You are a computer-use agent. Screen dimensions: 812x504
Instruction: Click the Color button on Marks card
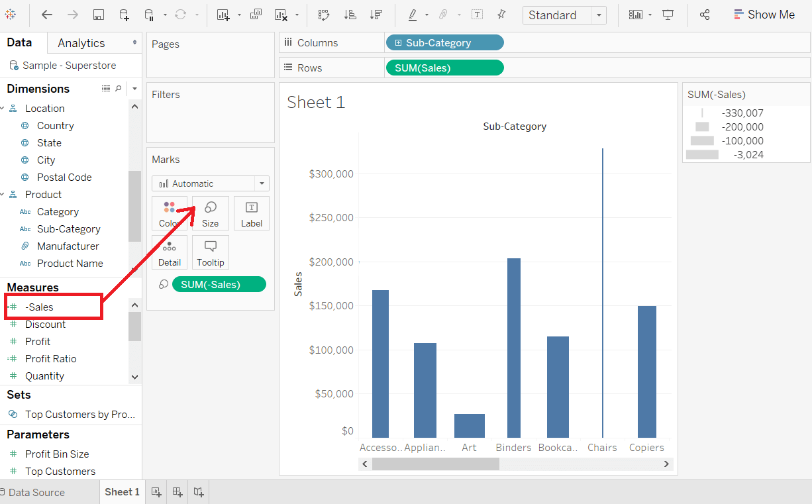pos(170,213)
